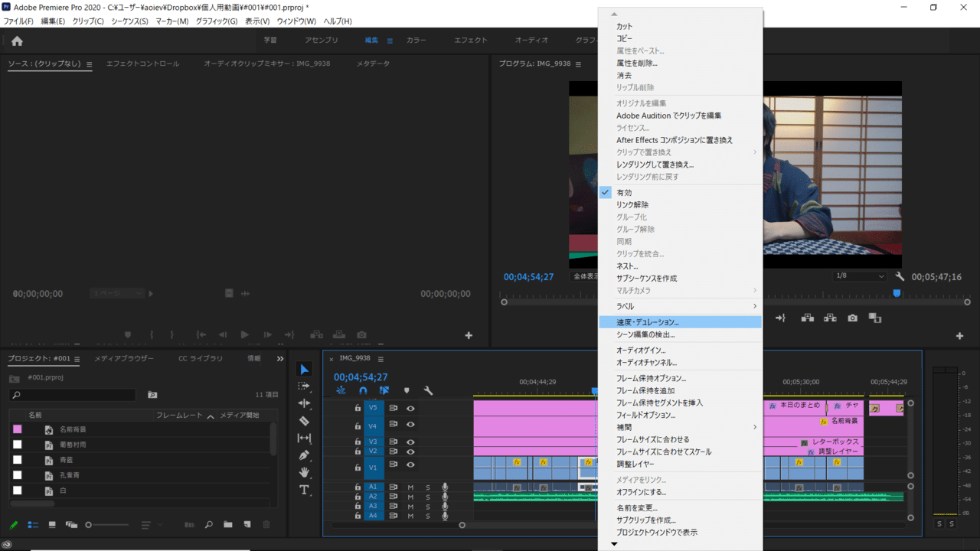Open the シーケンス(S) menu
This screenshot has height=551, width=980.
point(129,21)
